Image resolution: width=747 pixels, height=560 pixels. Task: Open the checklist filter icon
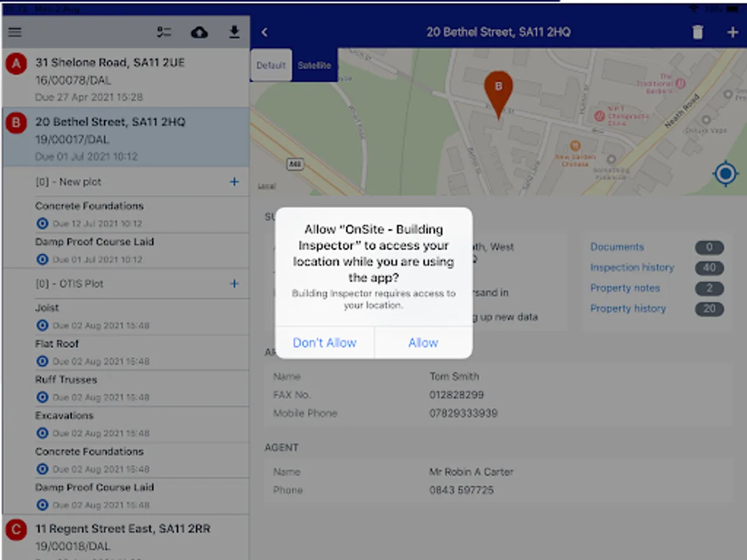click(164, 32)
